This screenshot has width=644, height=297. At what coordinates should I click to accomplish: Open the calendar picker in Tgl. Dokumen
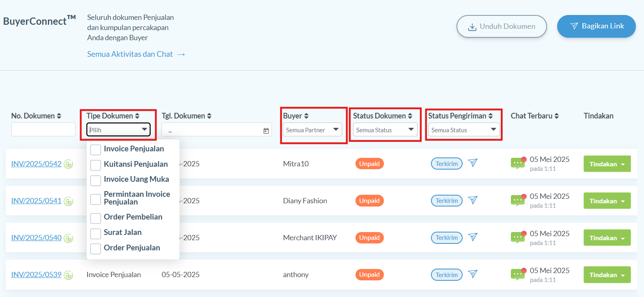click(x=266, y=131)
